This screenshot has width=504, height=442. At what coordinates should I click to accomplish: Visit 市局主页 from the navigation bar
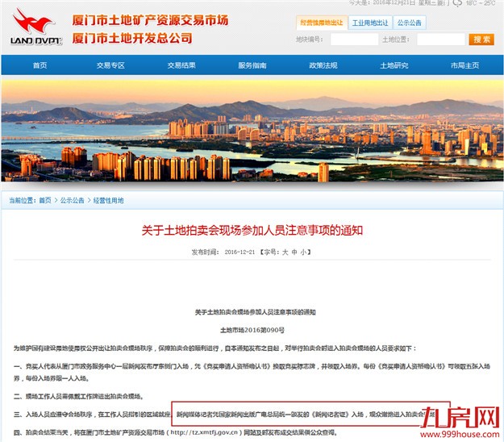(464, 65)
